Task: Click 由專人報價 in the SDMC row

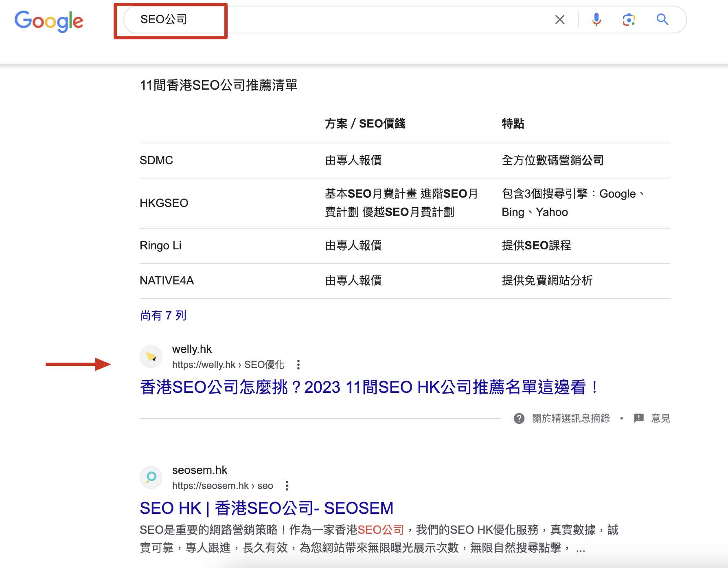Action: coord(353,160)
